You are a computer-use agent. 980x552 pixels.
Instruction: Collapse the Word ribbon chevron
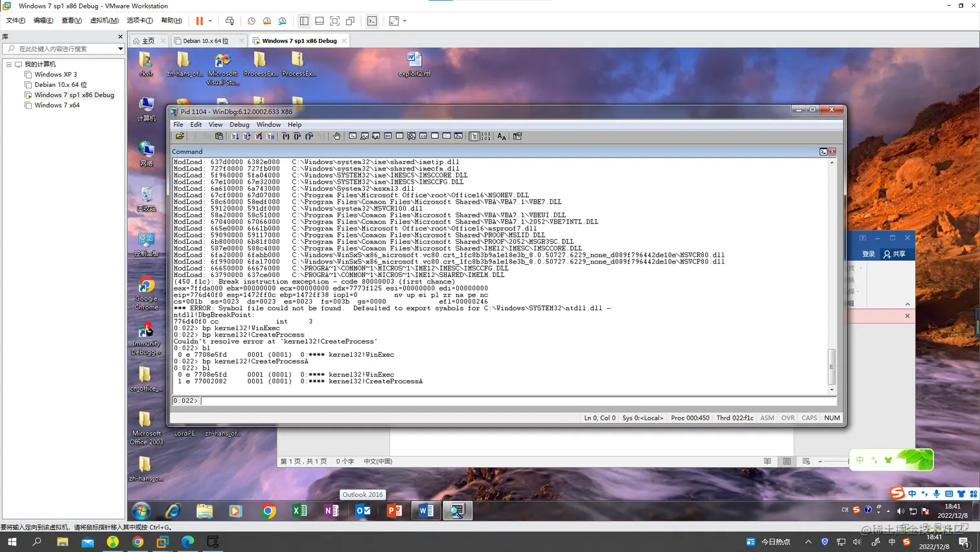907,304
